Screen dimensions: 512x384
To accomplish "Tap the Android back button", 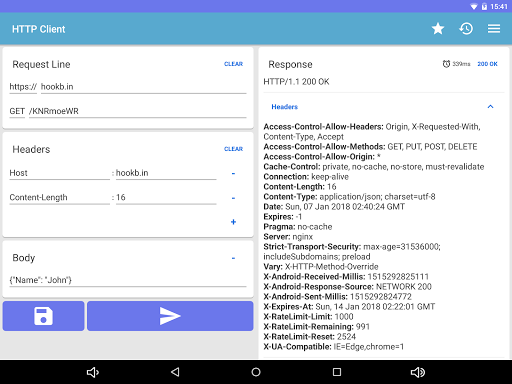I will pyautogui.click(x=175, y=372).
